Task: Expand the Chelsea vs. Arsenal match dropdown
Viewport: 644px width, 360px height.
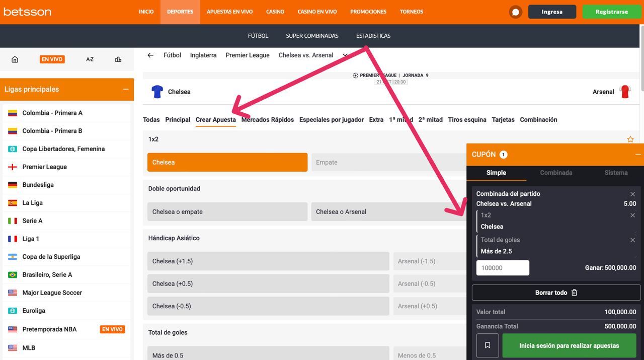Action: point(345,55)
